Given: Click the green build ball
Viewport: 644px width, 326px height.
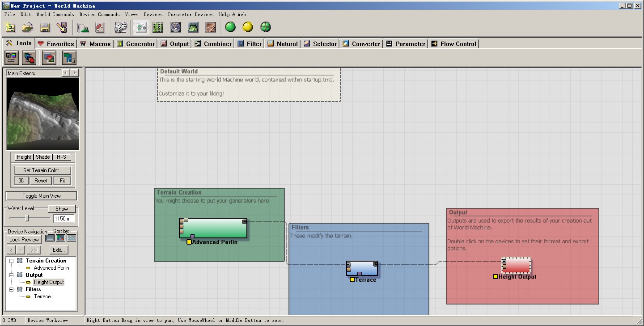Looking at the screenshot, I should coord(230,27).
